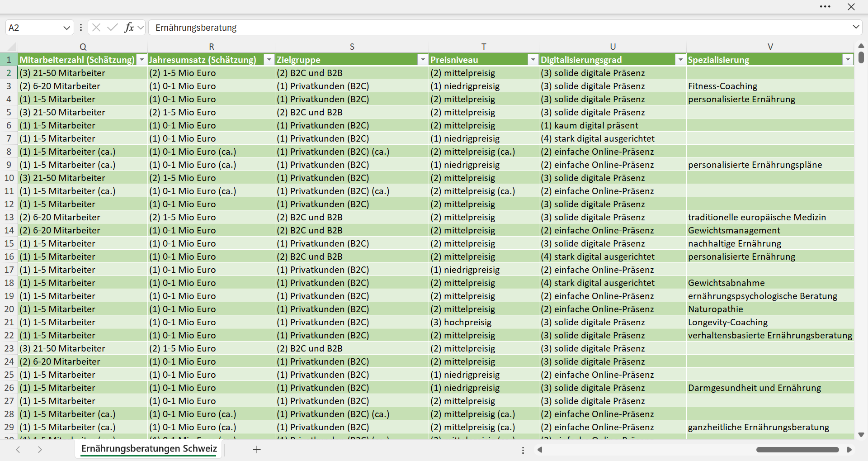Open the formula bar options dots
The height and width of the screenshot is (461, 868).
pyautogui.click(x=81, y=28)
